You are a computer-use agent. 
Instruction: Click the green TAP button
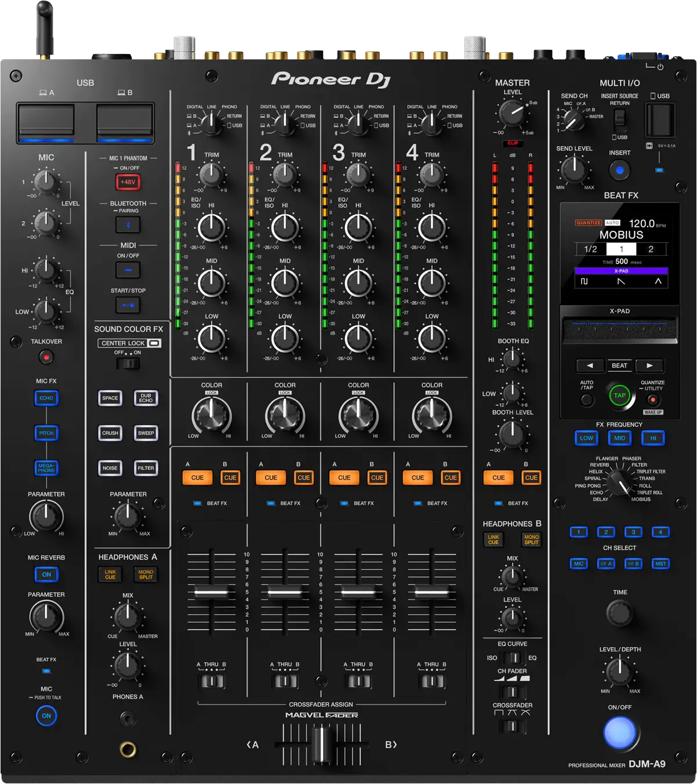click(x=620, y=395)
